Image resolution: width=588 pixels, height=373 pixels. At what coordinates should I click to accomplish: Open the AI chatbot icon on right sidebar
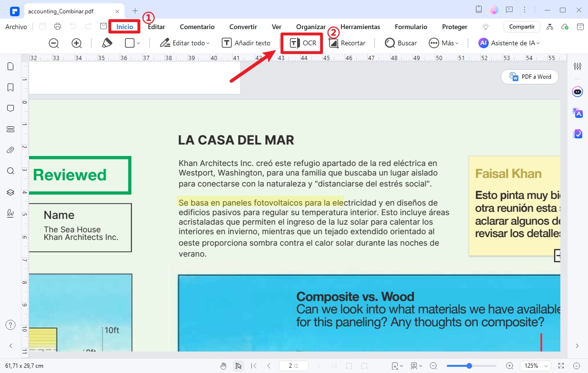coord(578,92)
